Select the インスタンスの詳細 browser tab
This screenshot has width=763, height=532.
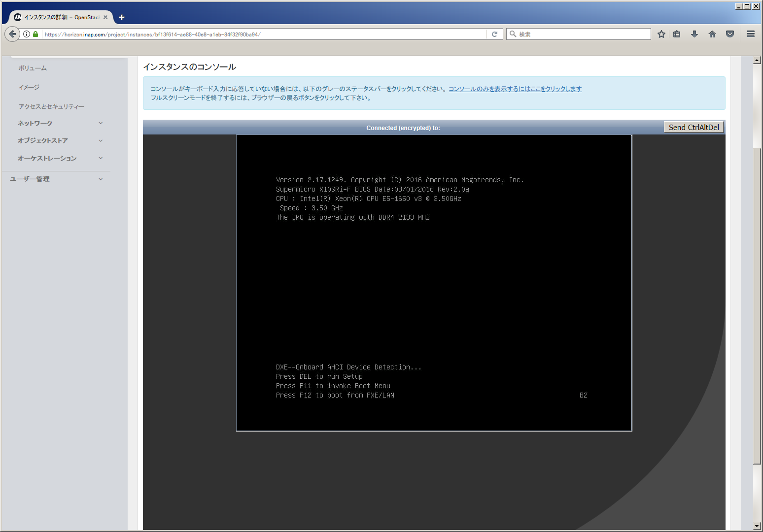tap(61, 17)
